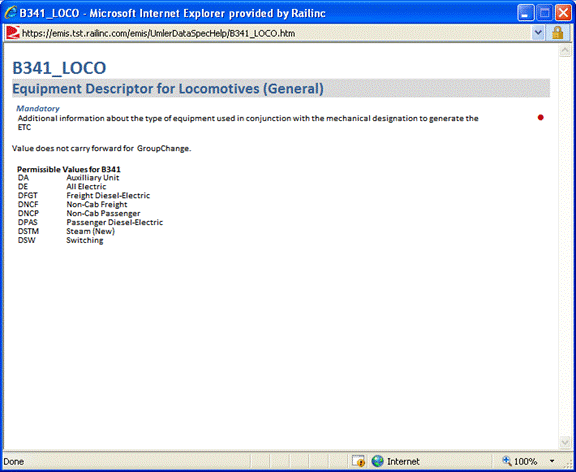
Task: Click the vertical scrollbar down arrow
Action: (x=564, y=442)
